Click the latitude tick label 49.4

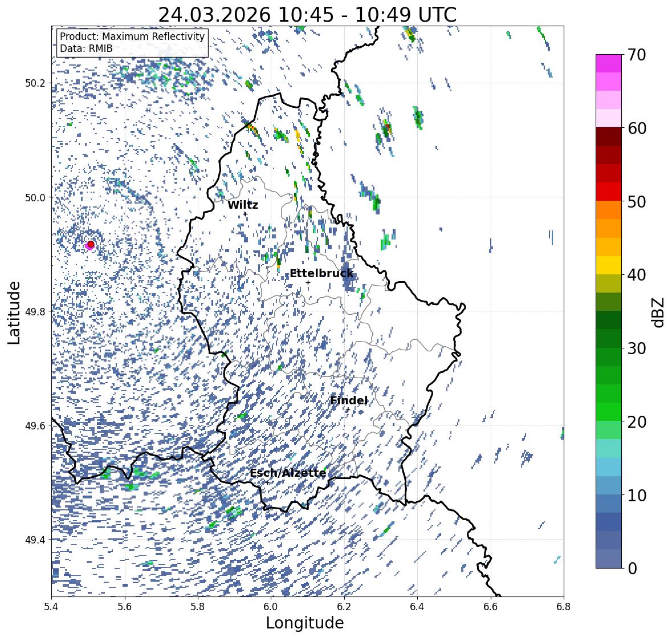(35, 539)
